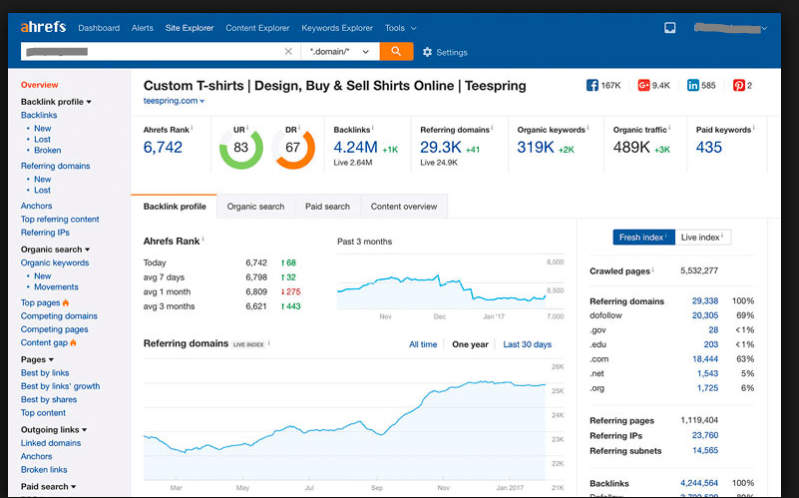Image resolution: width=799 pixels, height=498 pixels.
Task: Open Competing domains in sidebar
Action: (59, 316)
